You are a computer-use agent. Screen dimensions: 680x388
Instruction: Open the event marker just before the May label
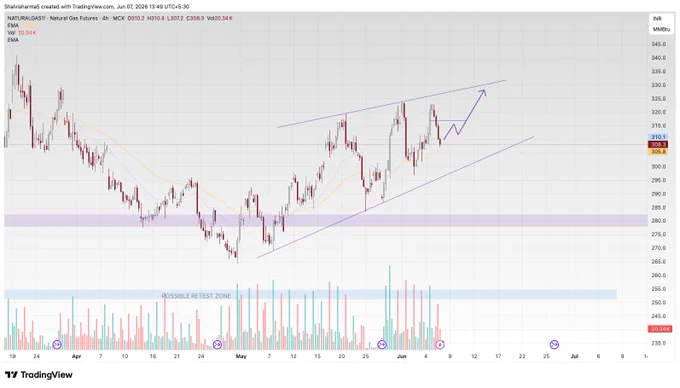coord(217,345)
